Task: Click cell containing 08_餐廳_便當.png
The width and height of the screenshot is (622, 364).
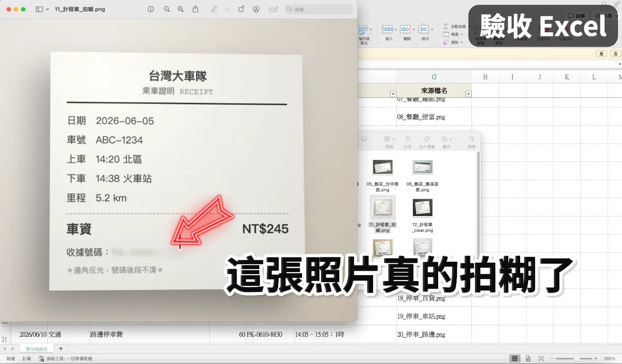Action: click(x=434, y=117)
